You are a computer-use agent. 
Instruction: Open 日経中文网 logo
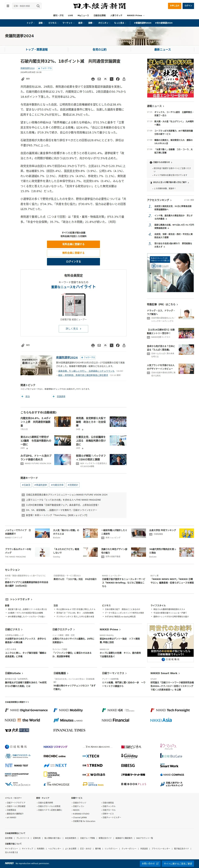click(x=17, y=730)
